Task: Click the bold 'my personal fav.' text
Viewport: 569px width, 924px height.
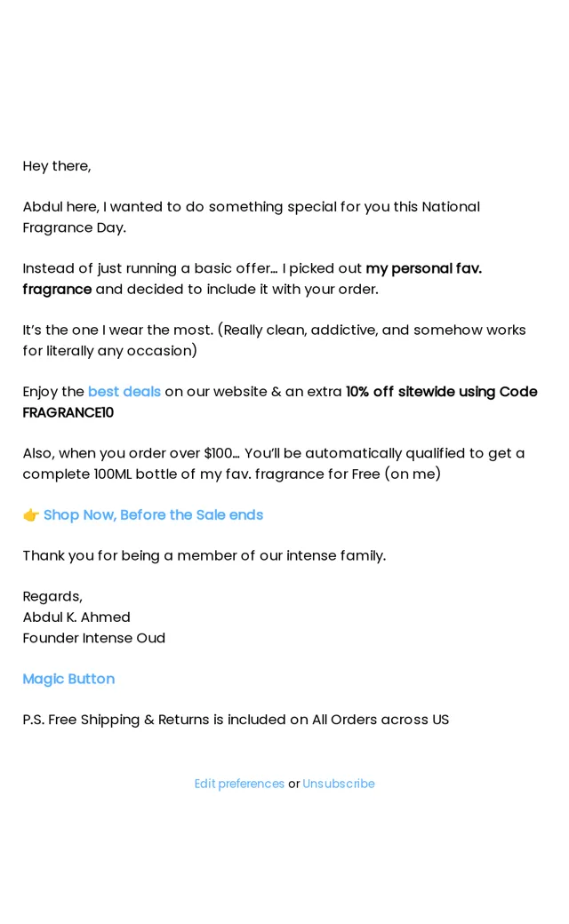Action: click(x=424, y=268)
